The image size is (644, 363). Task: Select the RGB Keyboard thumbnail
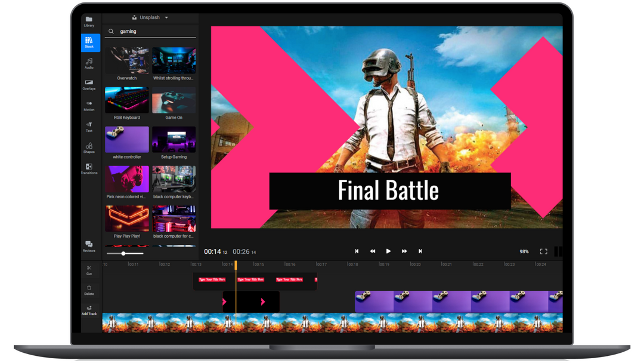pyautogui.click(x=127, y=100)
